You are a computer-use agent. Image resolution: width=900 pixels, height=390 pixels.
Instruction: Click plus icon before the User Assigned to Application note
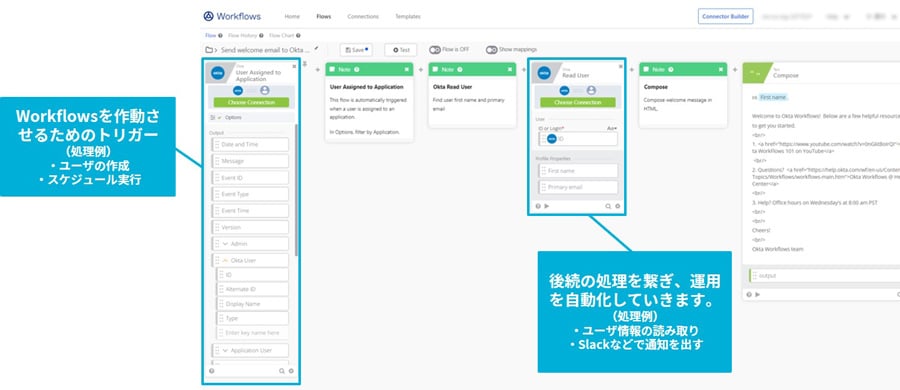pos(317,69)
